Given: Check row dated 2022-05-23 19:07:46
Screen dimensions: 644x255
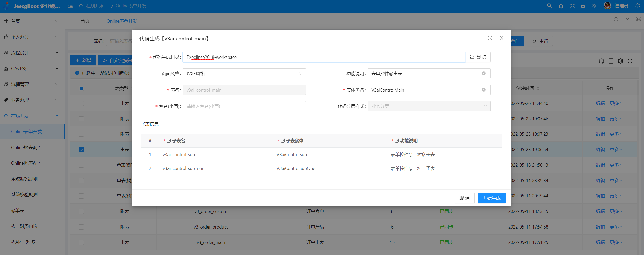Looking at the screenshot, I should click(x=81, y=119).
